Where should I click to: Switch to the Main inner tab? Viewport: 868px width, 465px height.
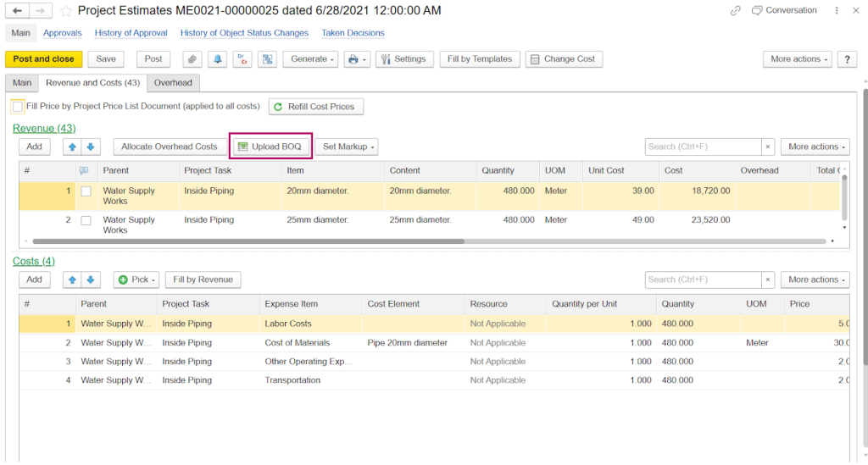pyautogui.click(x=22, y=83)
